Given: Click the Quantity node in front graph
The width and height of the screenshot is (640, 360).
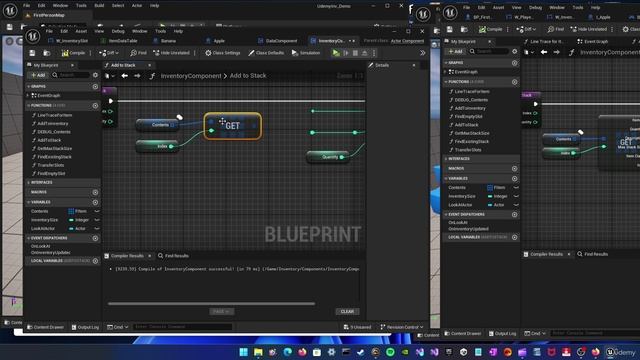Looking at the screenshot, I should (328, 157).
